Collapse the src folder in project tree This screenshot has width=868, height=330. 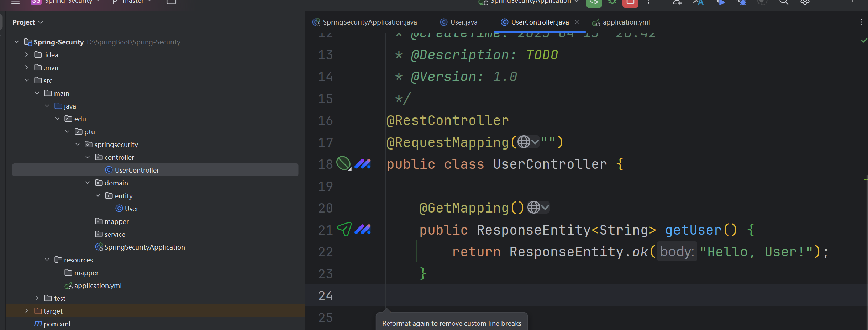coord(27,80)
